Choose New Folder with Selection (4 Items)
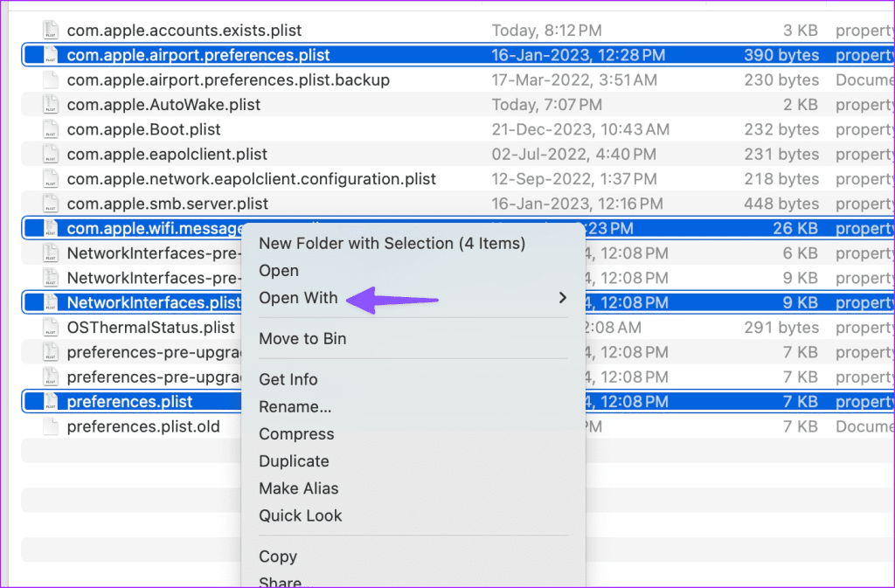895x588 pixels. click(x=392, y=244)
